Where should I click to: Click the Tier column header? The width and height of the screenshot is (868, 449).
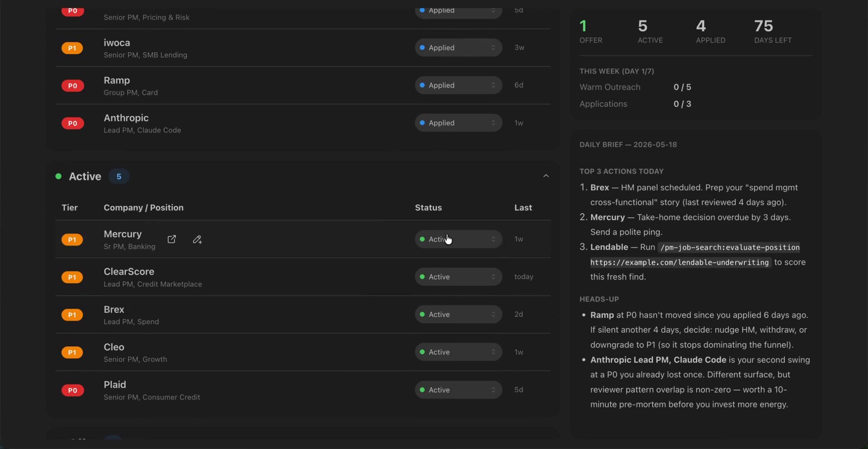70,208
